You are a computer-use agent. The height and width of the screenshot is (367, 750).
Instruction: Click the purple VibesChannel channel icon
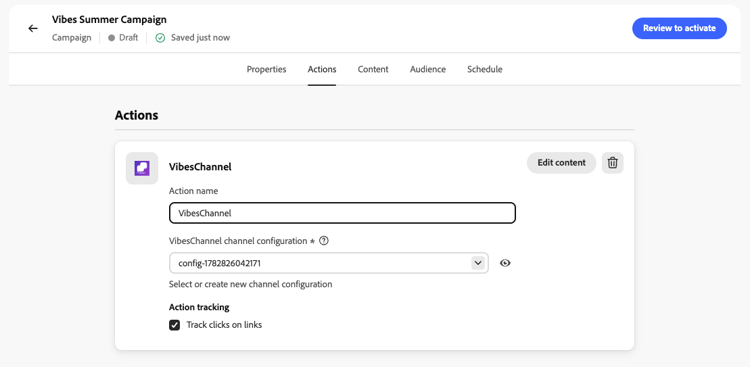(142, 168)
